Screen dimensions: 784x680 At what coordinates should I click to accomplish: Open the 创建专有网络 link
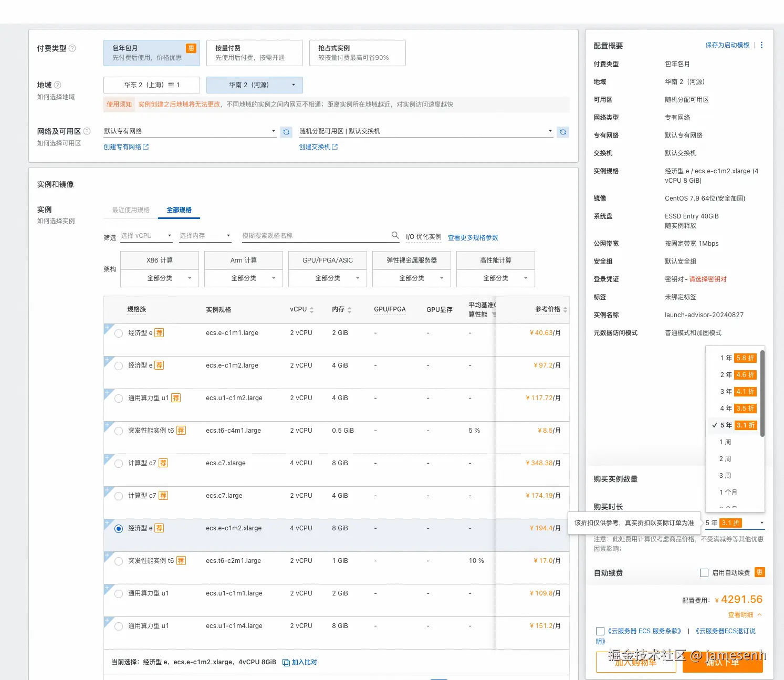point(126,147)
